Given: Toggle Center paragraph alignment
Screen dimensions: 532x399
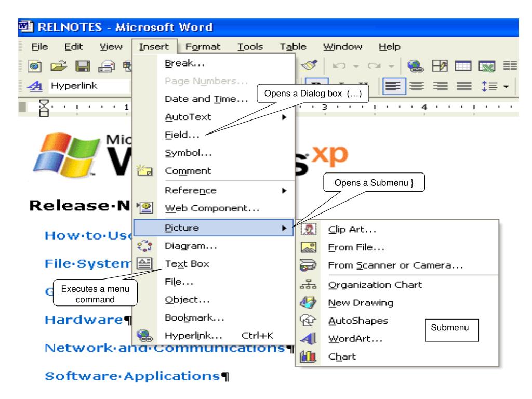Looking at the screenshot, I should pyautogui.click(x=417, y=86).
